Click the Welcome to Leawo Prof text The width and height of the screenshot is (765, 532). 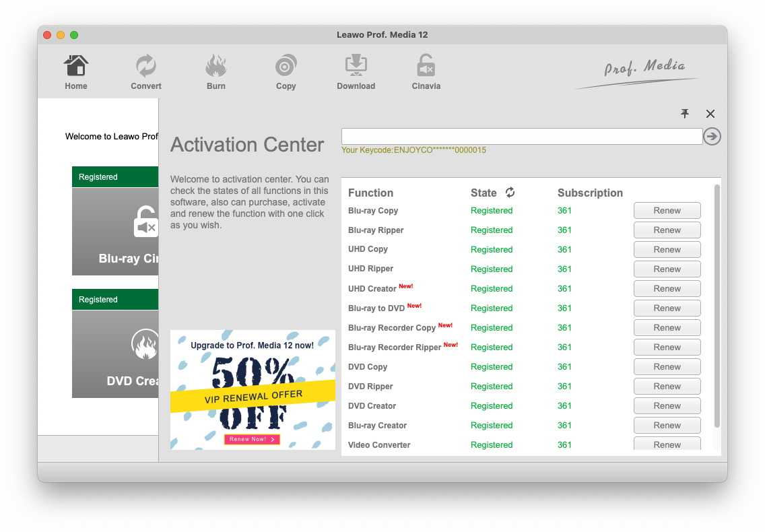(x=111, y=136)
